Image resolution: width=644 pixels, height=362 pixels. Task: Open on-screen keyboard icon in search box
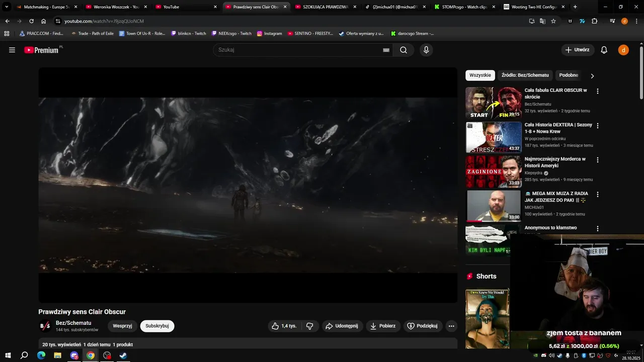click(386, 50)
